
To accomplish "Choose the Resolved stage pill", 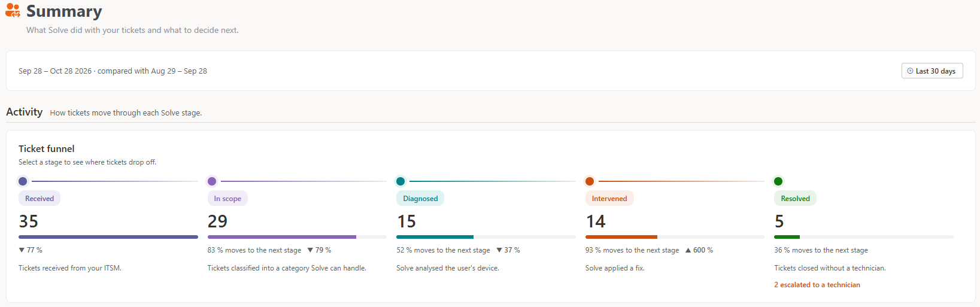I will (795, 199).
